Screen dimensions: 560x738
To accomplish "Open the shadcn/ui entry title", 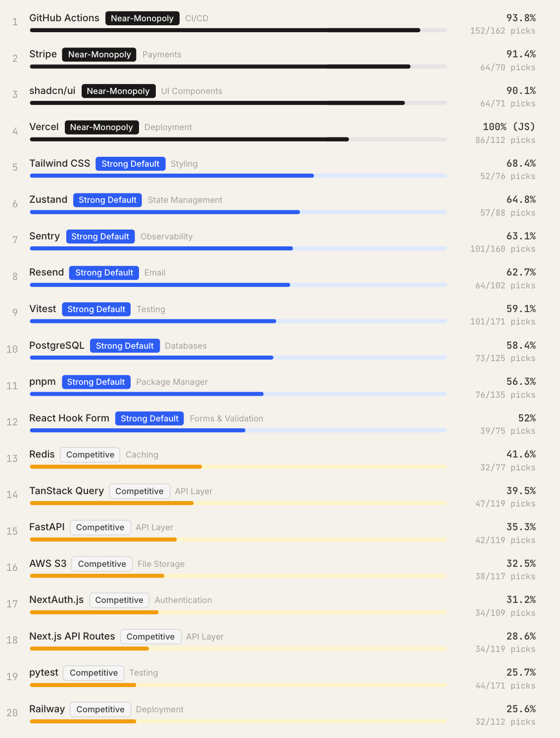I will pyautogui.click(x=52, y=91).
